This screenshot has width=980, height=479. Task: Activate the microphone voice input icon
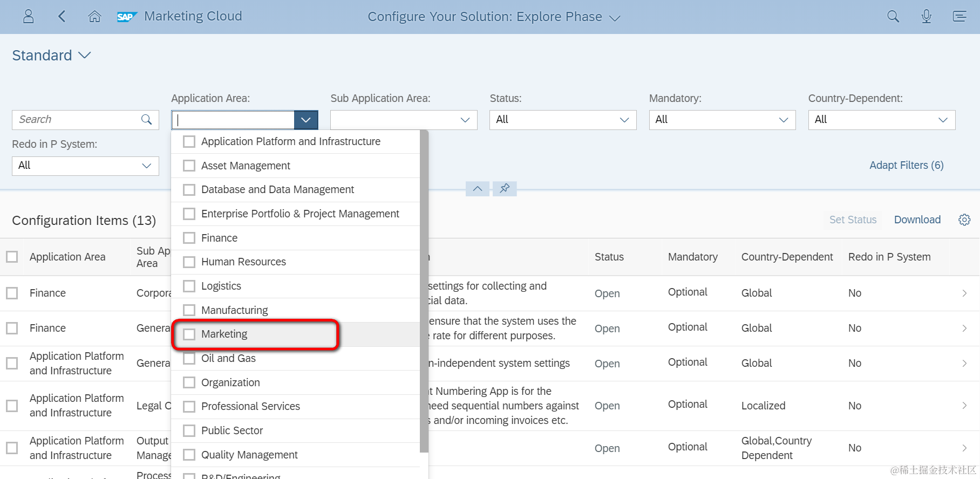point(927,17)
